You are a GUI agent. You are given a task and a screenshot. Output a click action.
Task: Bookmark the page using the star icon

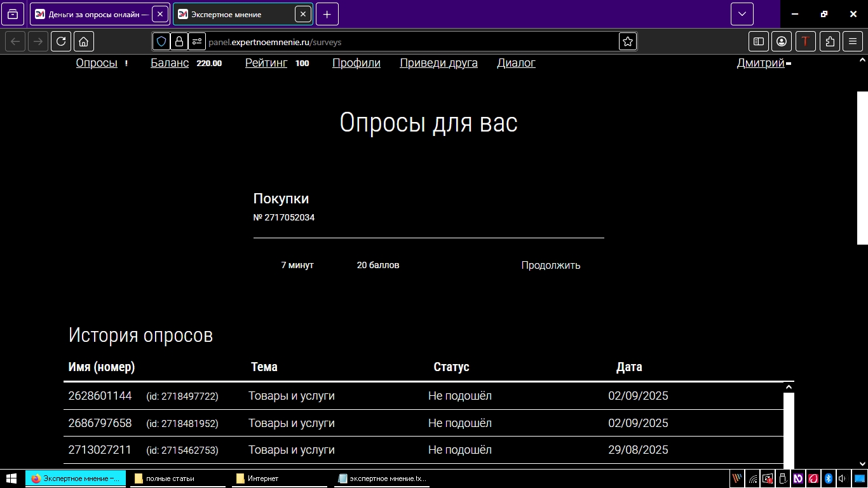point(627,41)
